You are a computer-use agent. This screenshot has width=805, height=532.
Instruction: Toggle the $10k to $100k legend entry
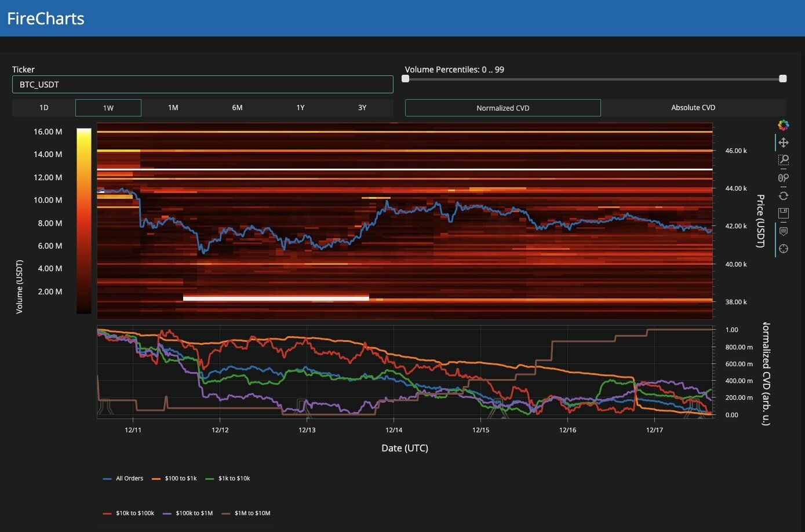[129, 513]
